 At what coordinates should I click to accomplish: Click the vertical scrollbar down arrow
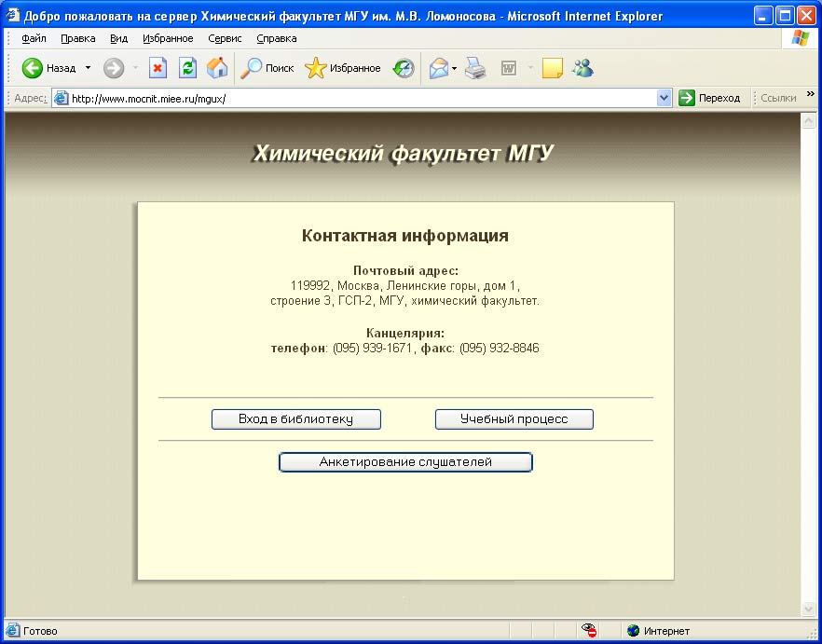[808, 609]
